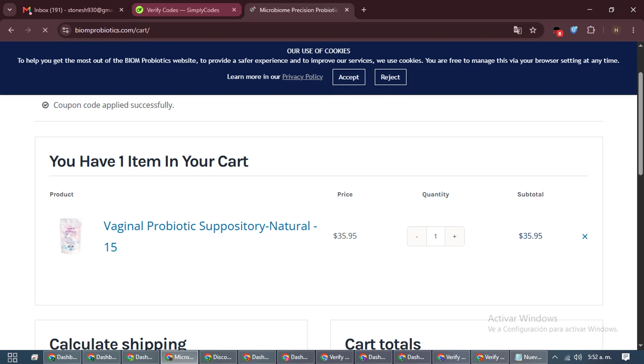Increase quantity with the plus button
Viewport: 644px width, 364px height.
click(x=455, y=236)
